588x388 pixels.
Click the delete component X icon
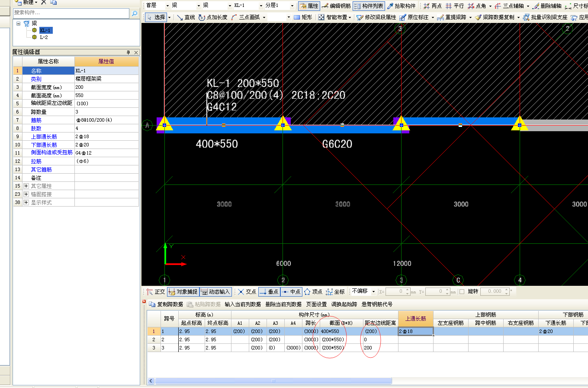coord(44,3)
